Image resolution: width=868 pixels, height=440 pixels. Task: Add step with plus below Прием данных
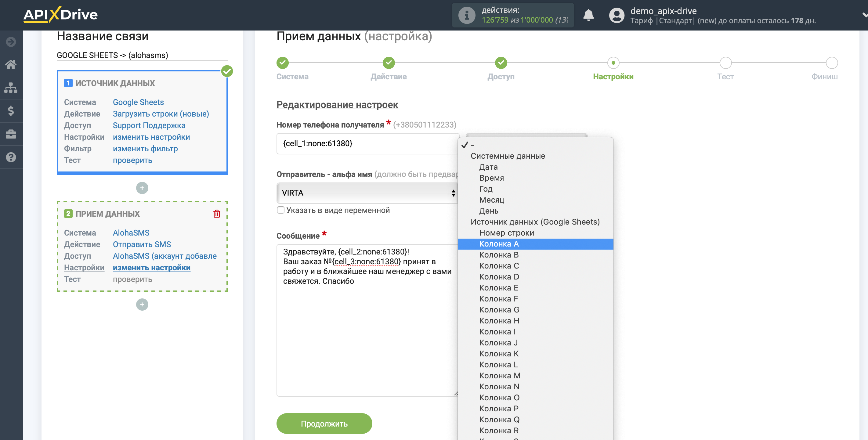point(142,305)
